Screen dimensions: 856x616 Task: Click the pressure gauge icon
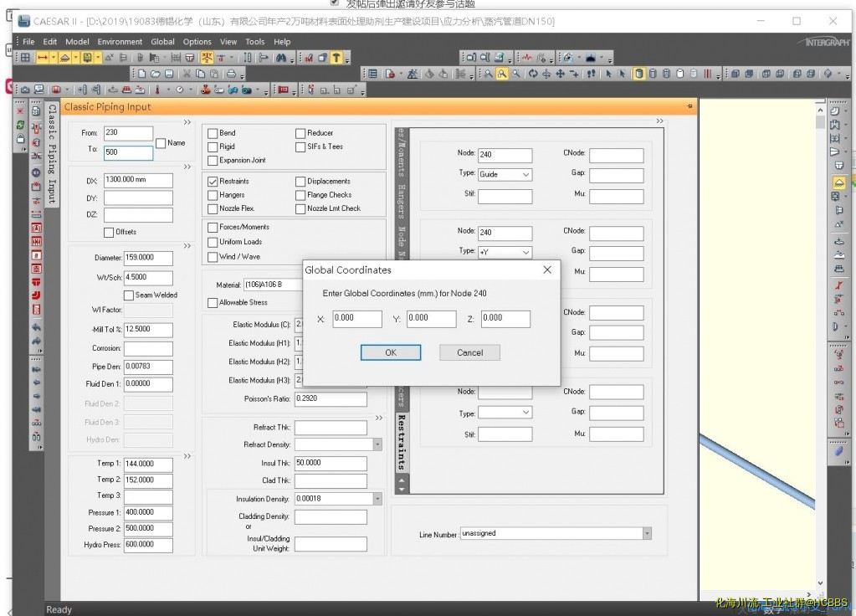pos(180,90)
